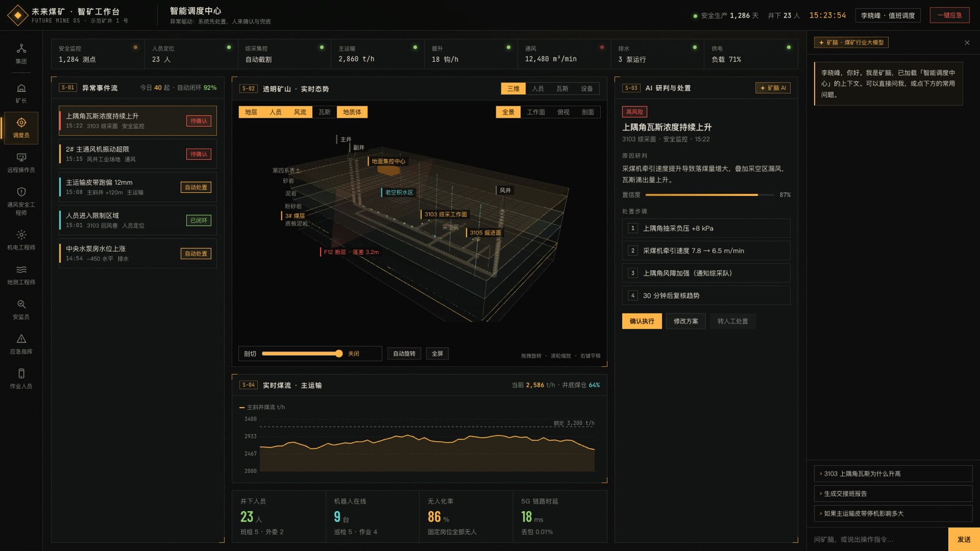Switch to the 设备 tab
Viewport: 980px width, 551px height.
pos(587,89)
